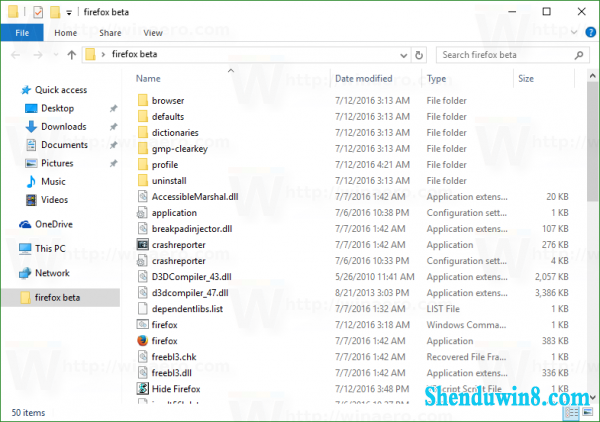Select firefox beta in navigation pane

[60, 298]
